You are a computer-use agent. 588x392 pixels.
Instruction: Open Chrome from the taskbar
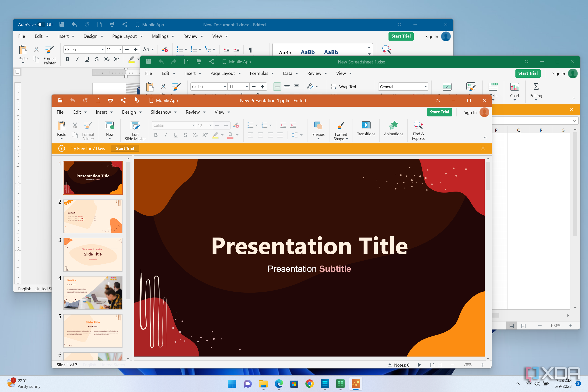309,384
